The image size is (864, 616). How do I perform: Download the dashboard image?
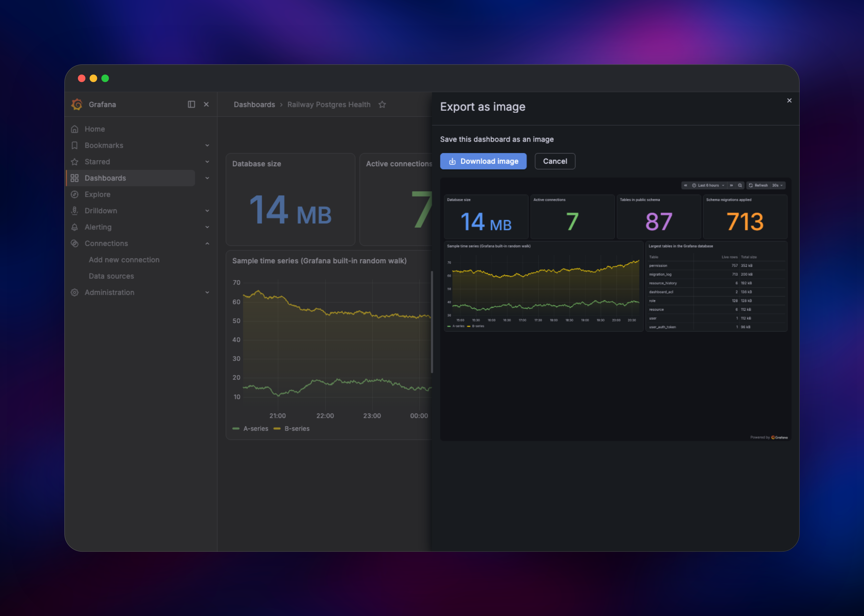pos(483,161)
